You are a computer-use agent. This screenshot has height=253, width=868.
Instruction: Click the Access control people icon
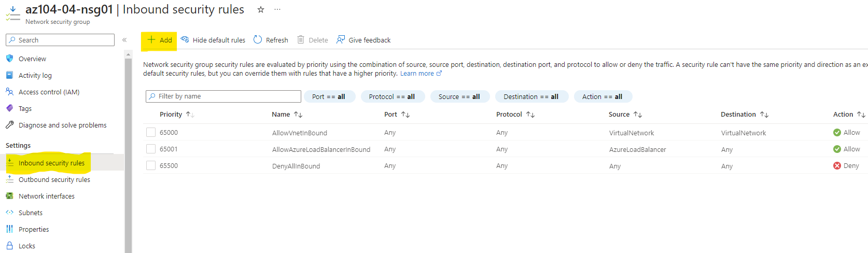(x=9, y=92)
